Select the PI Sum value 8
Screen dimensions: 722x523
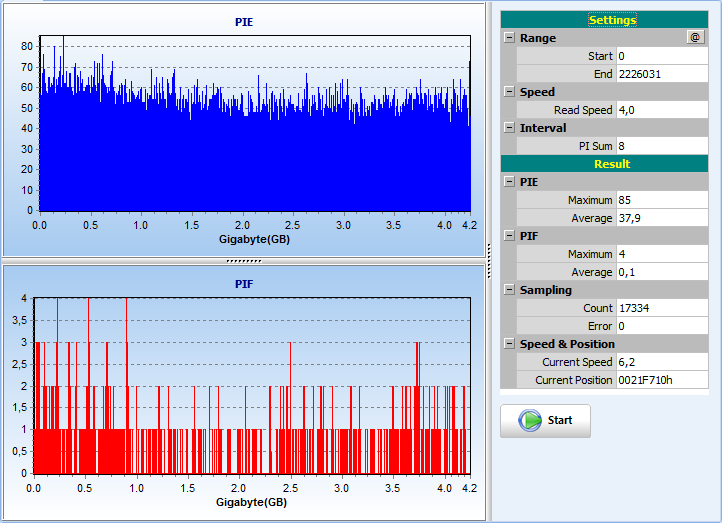tap(662, 146)
